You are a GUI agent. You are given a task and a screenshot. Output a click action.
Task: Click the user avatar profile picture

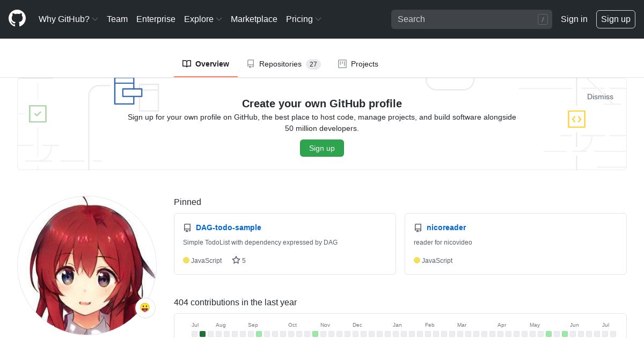87,266
